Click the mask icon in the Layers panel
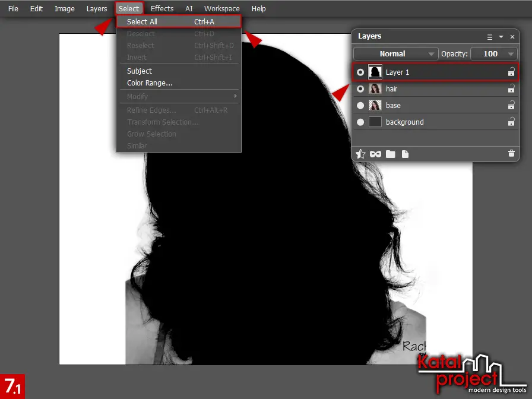 [375, 154]
